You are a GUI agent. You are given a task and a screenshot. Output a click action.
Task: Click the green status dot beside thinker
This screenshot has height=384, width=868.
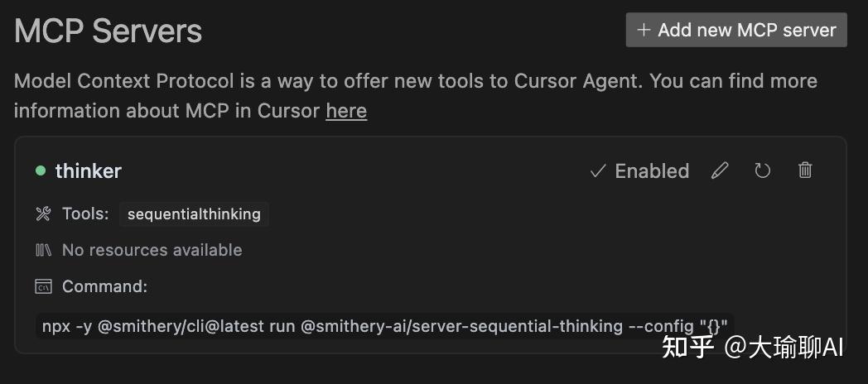tap(41, 170)
